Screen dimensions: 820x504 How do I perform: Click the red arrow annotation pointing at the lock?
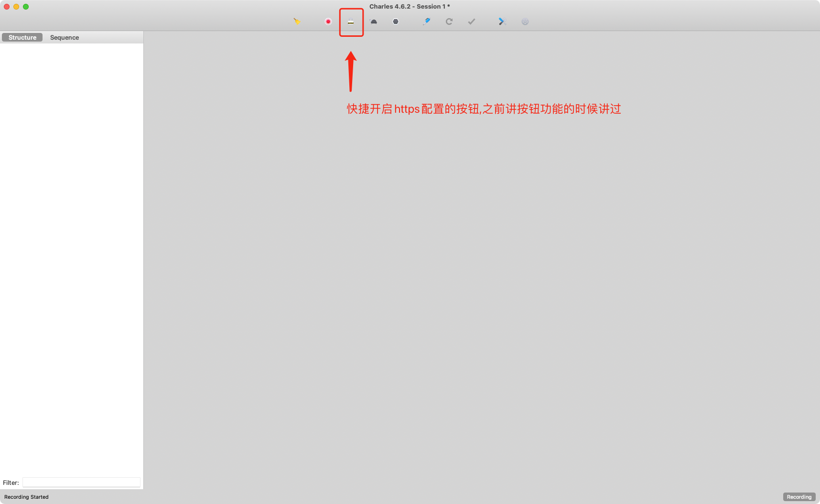coord(351,72)
